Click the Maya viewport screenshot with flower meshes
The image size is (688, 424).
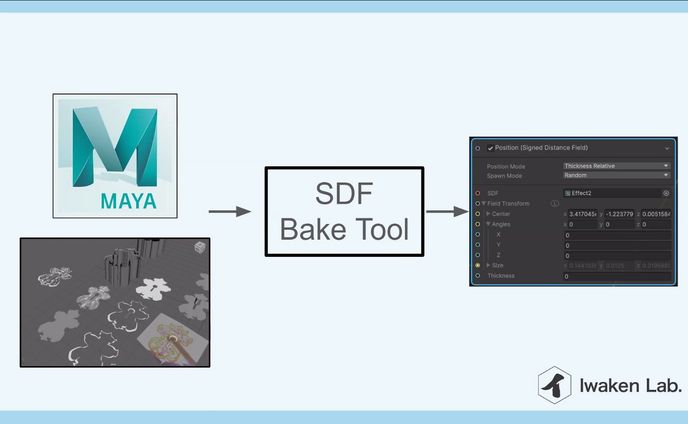pos(115,302)
